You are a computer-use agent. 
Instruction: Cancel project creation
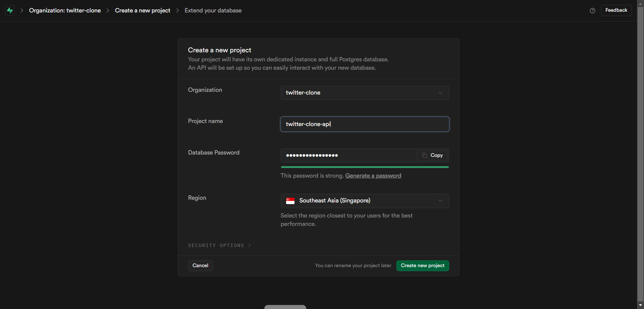[200, 265]
